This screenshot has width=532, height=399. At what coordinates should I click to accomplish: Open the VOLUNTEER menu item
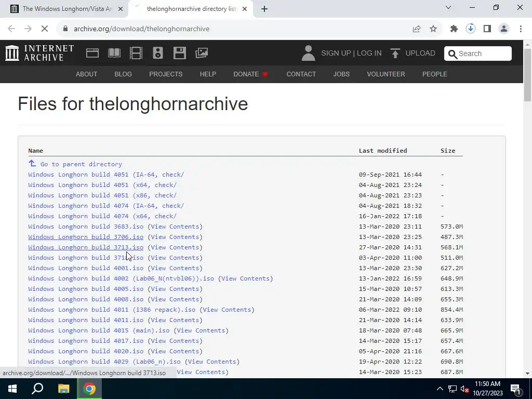click(x=386, y=74)
